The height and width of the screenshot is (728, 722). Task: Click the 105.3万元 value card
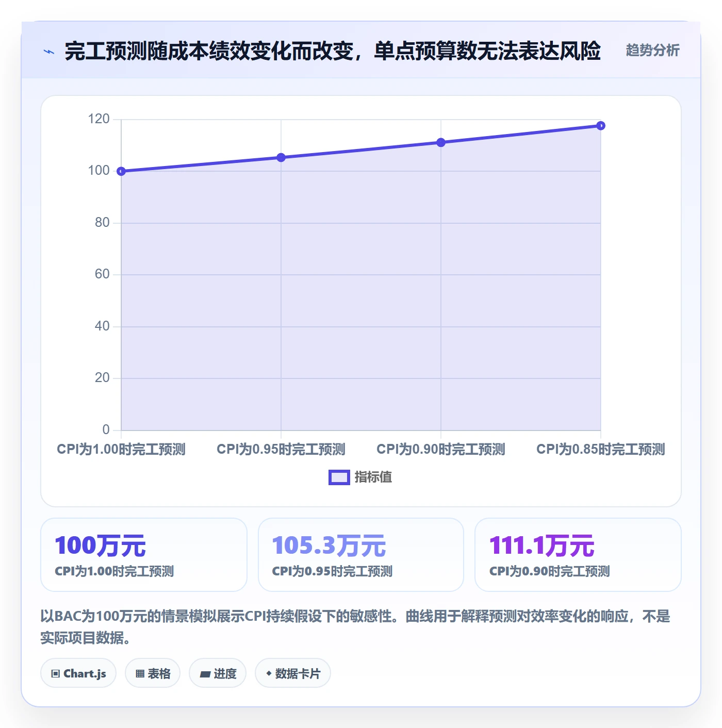361,555
